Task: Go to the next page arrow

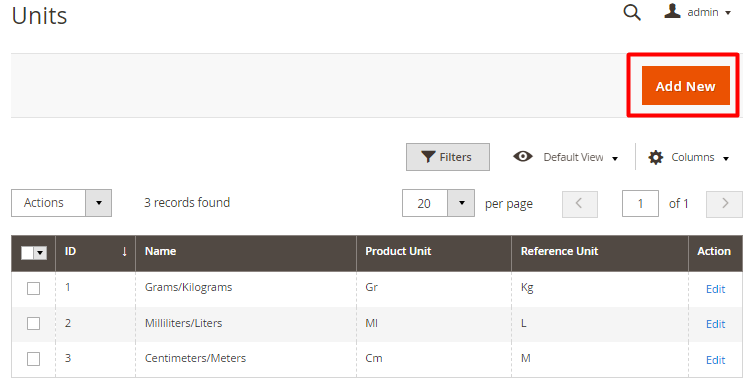Action: (724, 204)
